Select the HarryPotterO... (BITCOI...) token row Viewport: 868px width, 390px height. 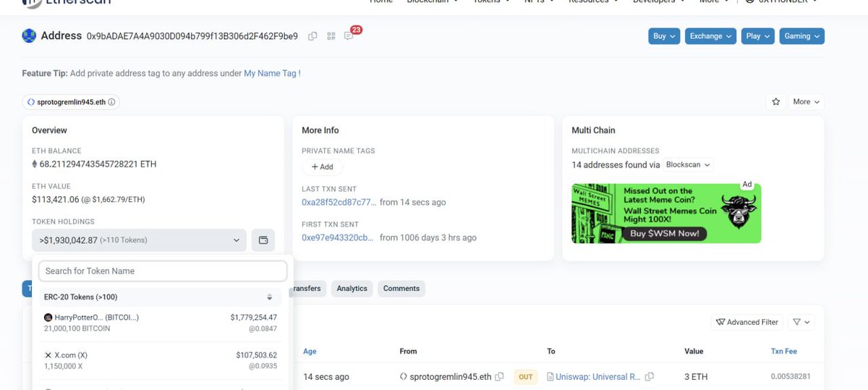pos(161,323)
